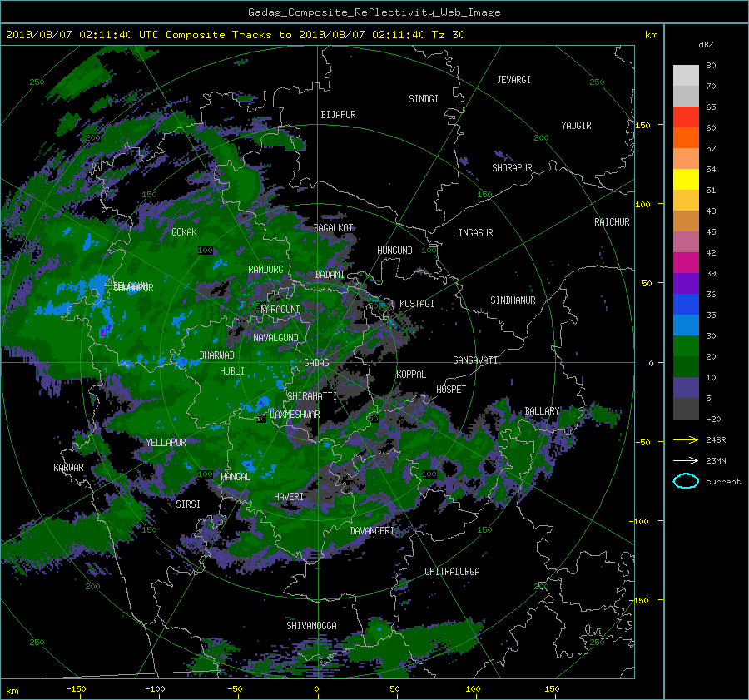
Task: Click the BALLARY city label
Action: [x=542, y=411]
